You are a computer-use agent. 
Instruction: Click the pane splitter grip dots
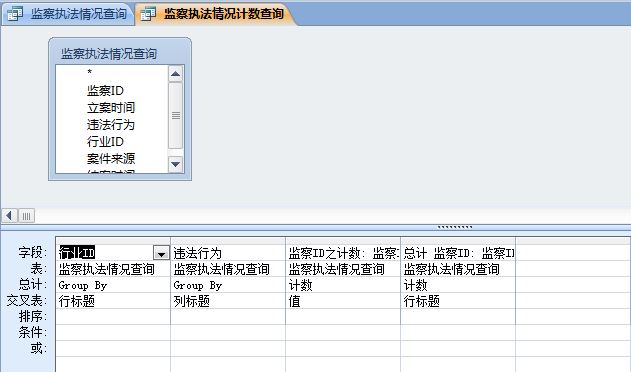point(455,227)
